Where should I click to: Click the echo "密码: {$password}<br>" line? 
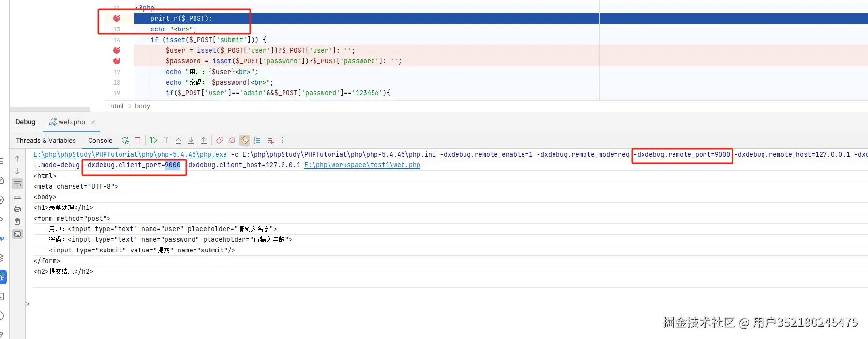220,82
